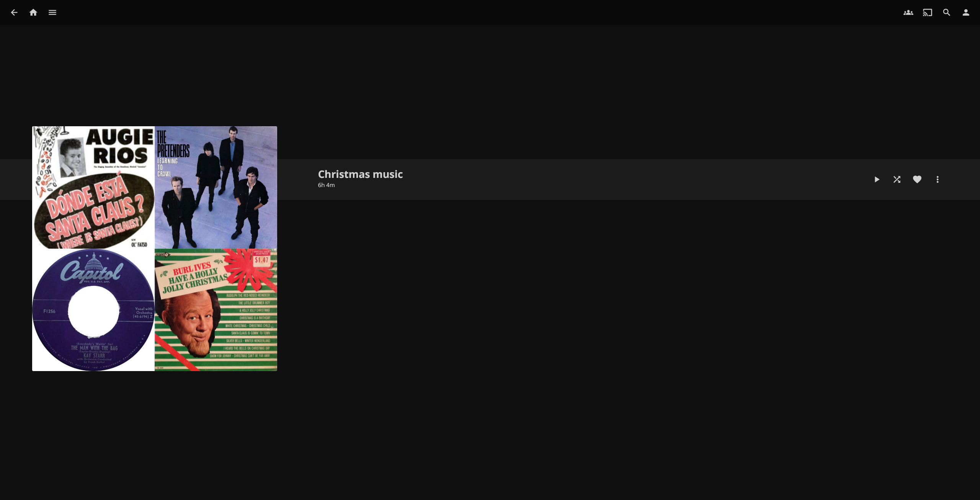The height and width of the screenshot is (500, 980).
Task: Open the search magnifier icon
Action: click(x=947, y=13)
